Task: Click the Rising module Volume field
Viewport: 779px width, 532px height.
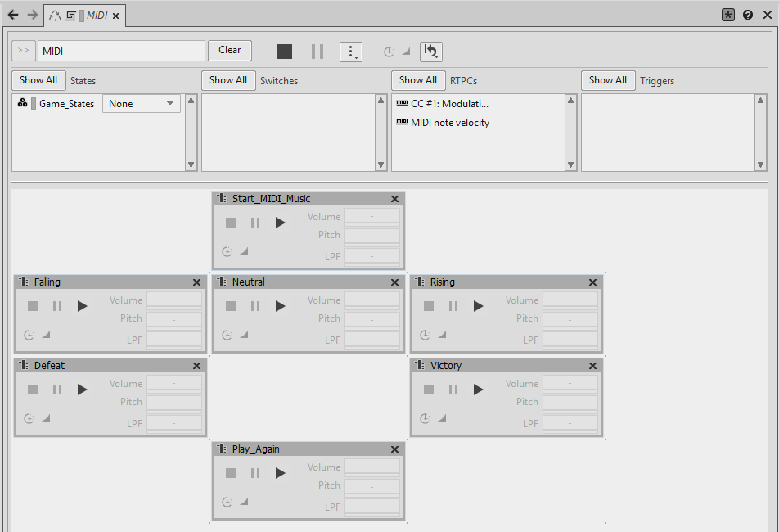Action: pos(570,300)
